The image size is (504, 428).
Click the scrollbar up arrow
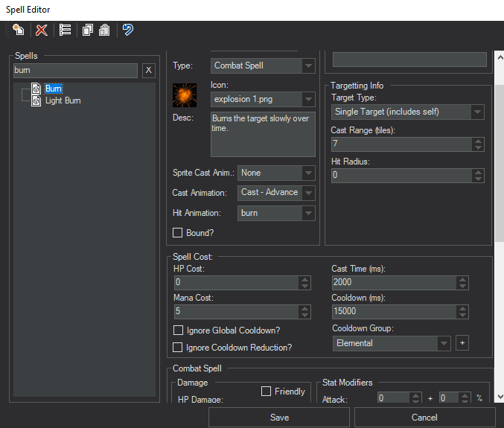pos(500,57)
